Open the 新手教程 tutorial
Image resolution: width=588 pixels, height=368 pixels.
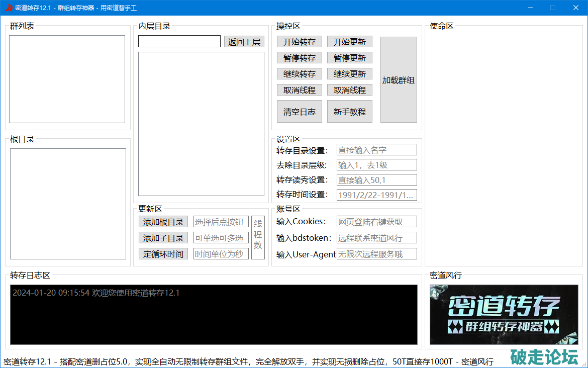click(349, 112)
